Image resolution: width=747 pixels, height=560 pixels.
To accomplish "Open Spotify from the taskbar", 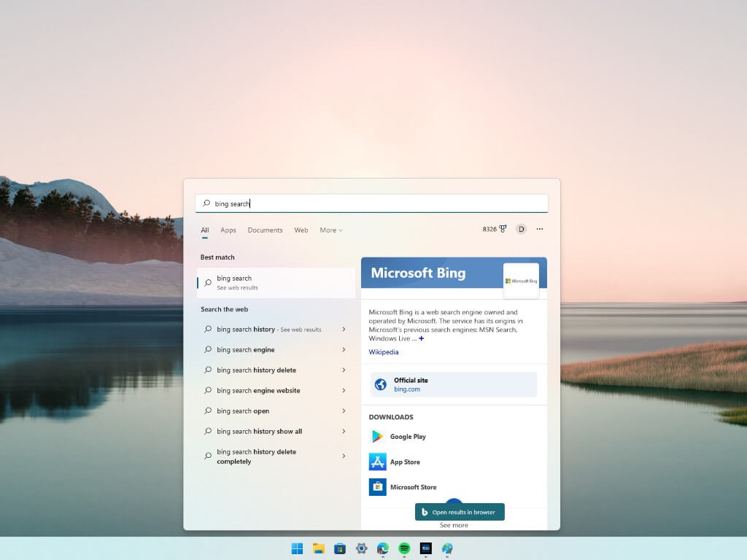I will (404, 548).
